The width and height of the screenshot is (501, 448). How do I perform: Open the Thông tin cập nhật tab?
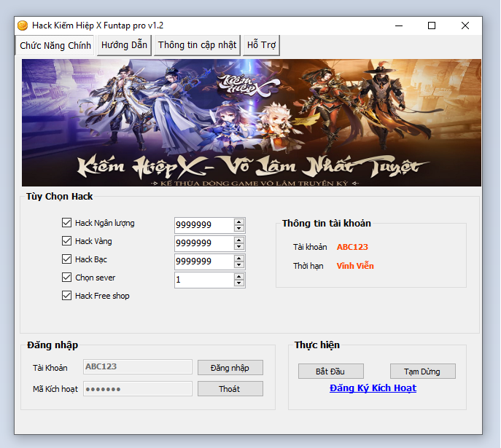click(x=197, y=45)
